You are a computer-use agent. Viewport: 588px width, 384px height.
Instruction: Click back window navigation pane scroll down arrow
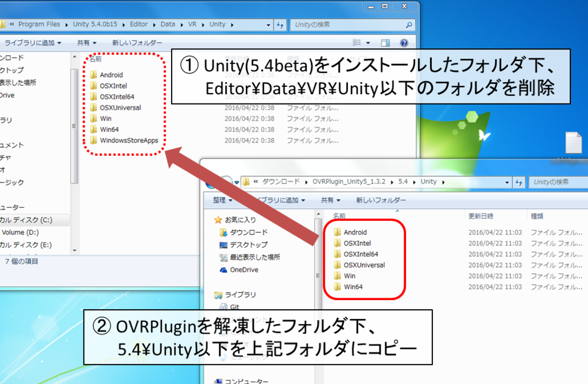click(75, 250)
